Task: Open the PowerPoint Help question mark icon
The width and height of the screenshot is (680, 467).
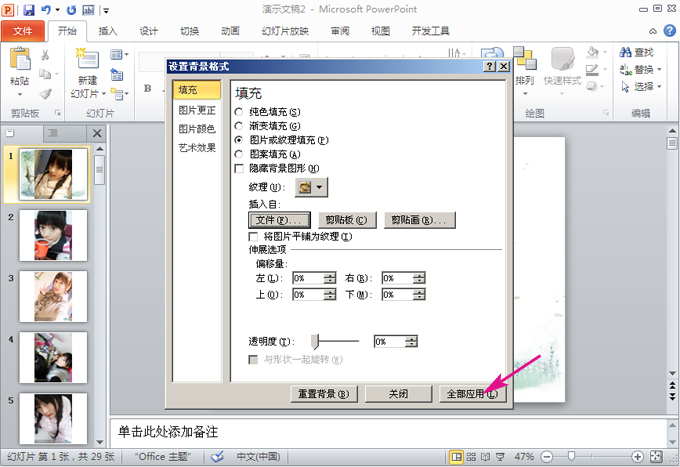Action: click(668, 31)
